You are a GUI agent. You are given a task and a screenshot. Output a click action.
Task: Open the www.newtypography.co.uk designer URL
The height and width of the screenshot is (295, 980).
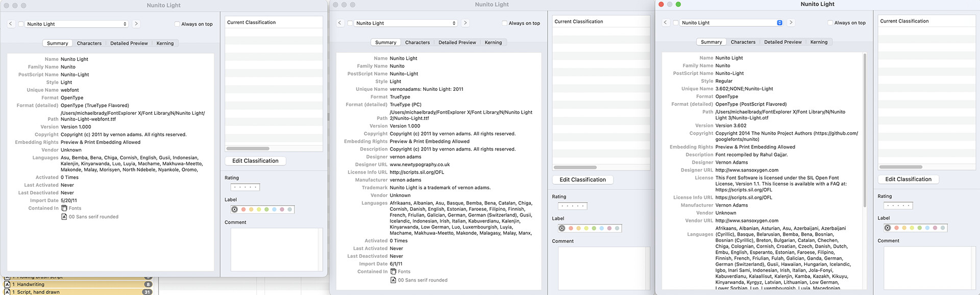420,164
